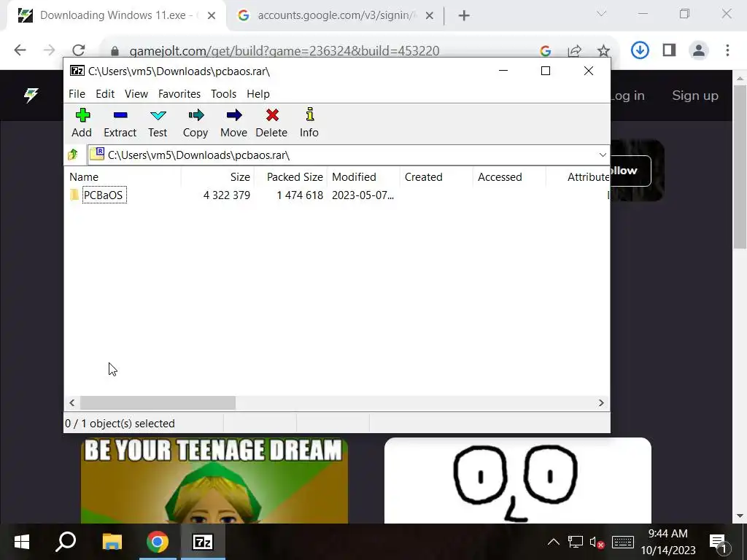The width and height of the screenshot is (747, 560).
Task: Go up one folder level in 7-Zip
Action: [73, 155]
